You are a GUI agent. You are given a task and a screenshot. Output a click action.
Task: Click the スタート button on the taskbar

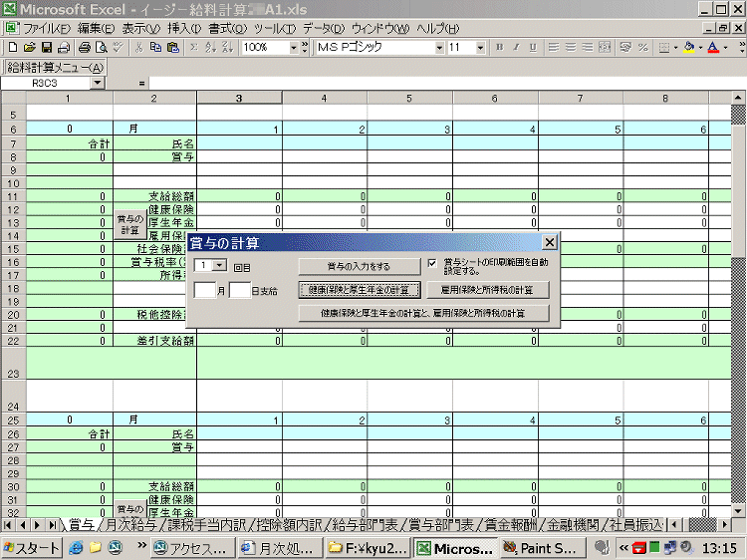pyautogui.click(x=30, y=548)
